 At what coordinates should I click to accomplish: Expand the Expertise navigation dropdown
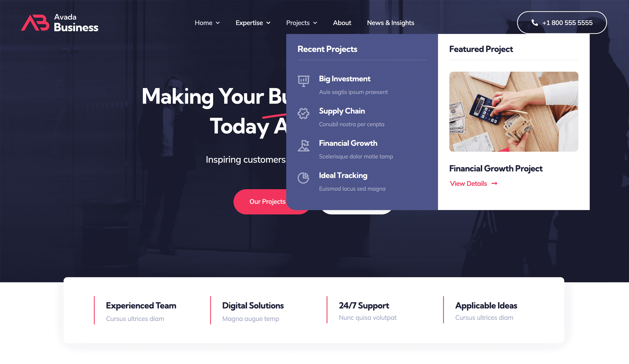coord(253,23)
